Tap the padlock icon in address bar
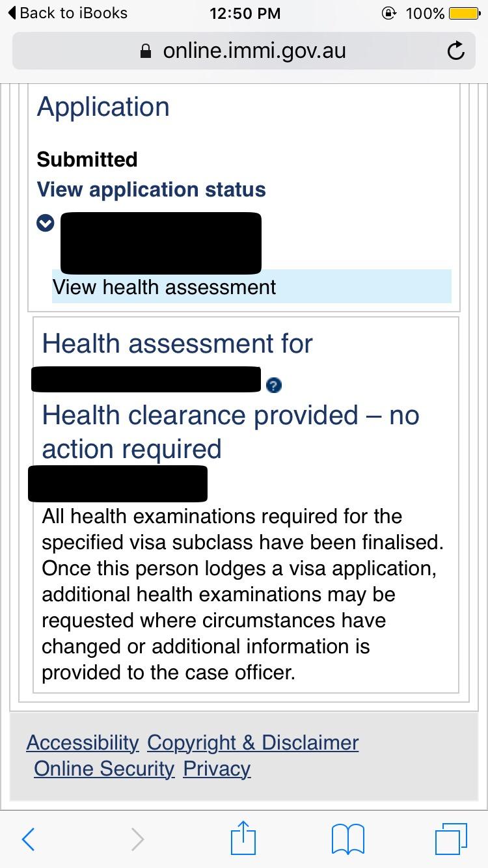This screenshot has width=488, height=868. [x=146, y=51]
